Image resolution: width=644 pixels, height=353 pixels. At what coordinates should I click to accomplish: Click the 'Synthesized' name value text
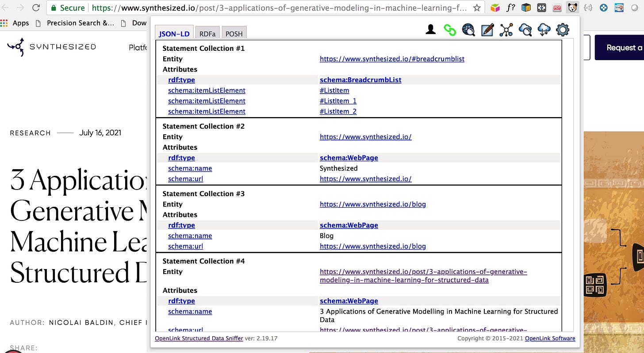(x=339, y=168)
